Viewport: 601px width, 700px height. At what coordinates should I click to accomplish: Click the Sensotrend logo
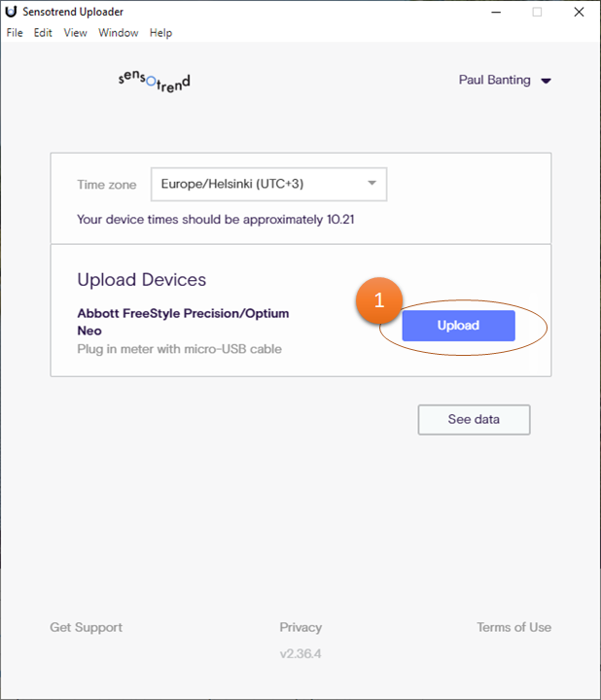[154, 81]
